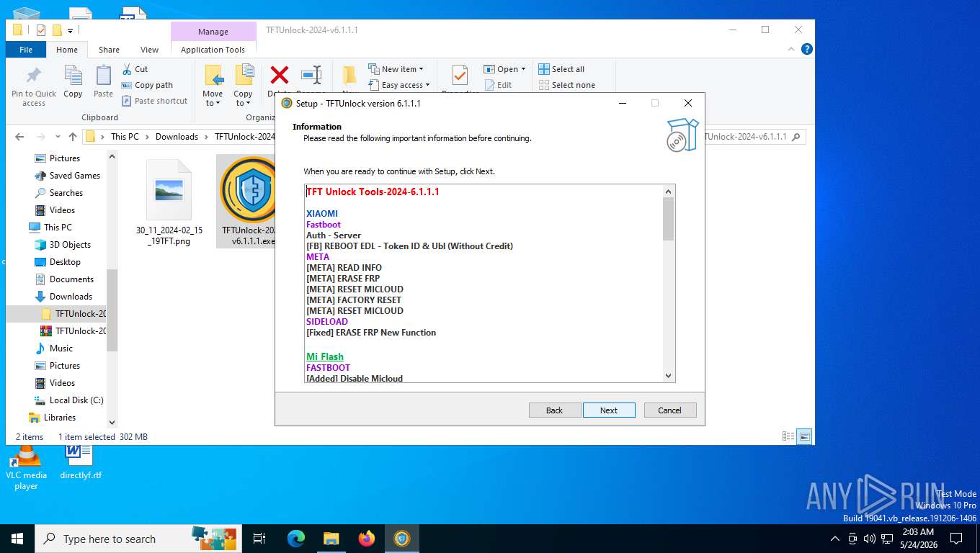The width and height of the screenshot is (980, 553).
Task: Click the 'XIAOMI' line in the information text
Action: (x=322, y=213)
